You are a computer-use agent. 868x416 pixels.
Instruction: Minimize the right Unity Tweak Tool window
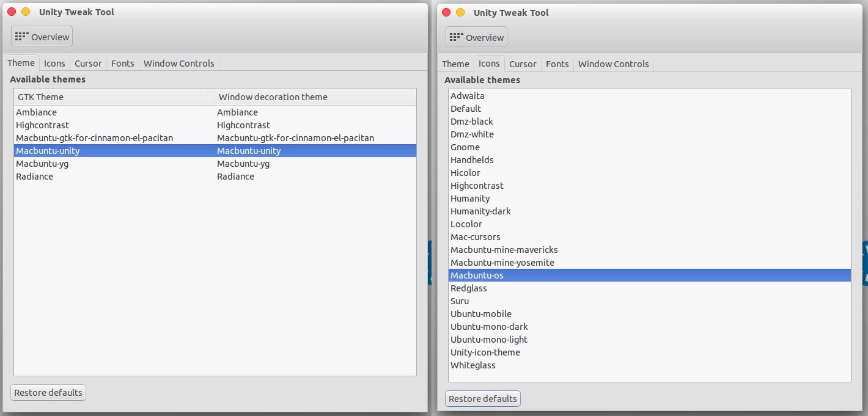tap(460, 12)
